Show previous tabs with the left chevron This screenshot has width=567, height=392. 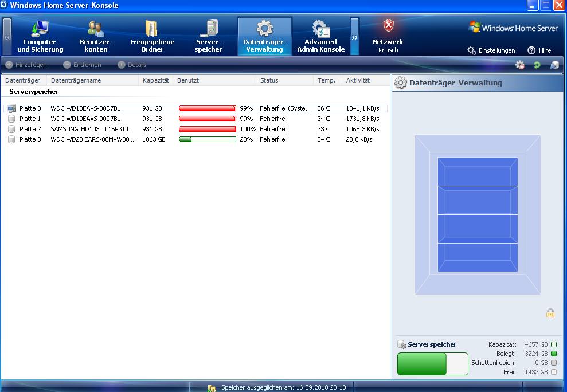pos(7,37)
